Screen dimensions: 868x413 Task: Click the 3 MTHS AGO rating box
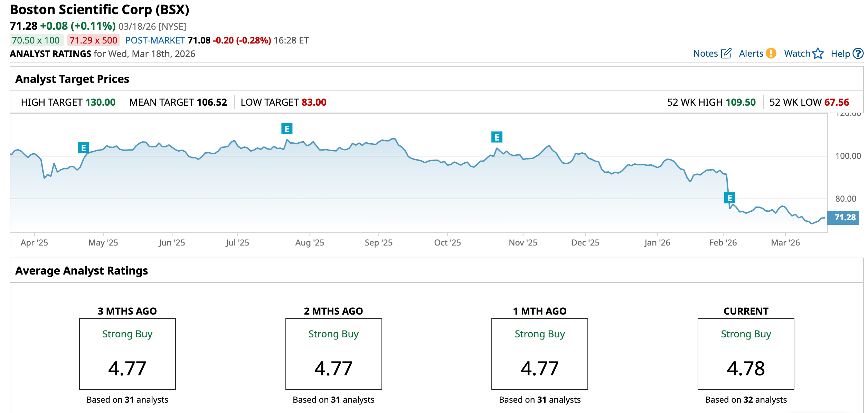click(128, 354)
